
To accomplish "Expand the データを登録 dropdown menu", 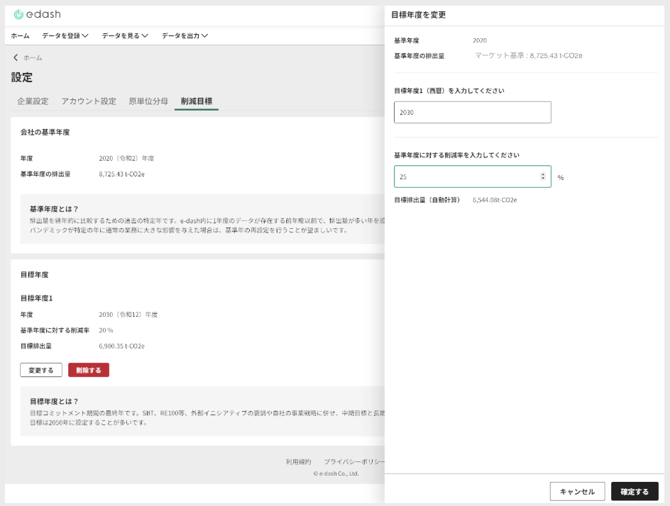I will pos(65,36).
